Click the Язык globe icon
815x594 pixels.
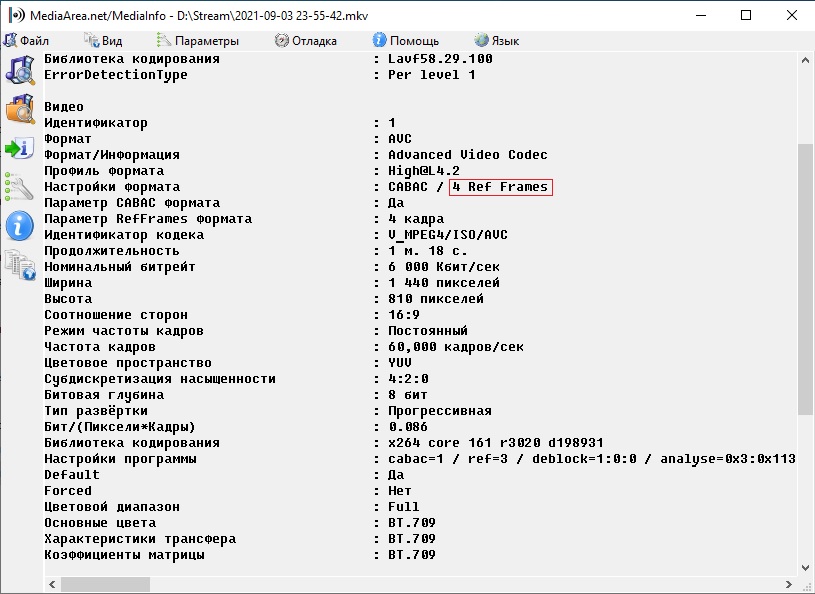pyautogui.click(x=481, y=40)
